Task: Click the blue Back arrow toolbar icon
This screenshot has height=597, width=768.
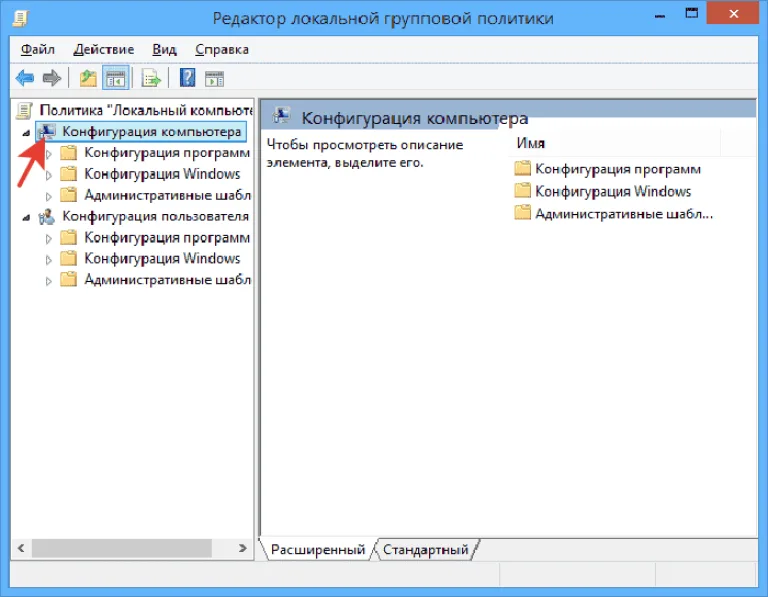Action: click(24, 78)
